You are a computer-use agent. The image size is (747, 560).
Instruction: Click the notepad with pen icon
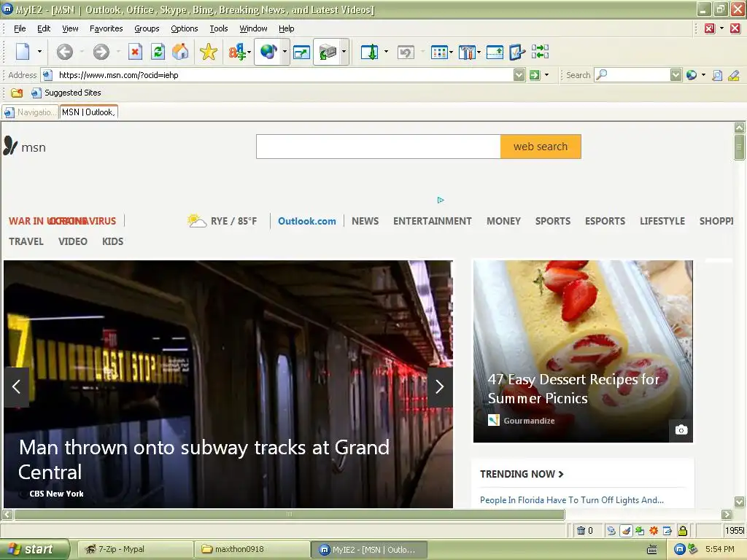pos(517,52)
